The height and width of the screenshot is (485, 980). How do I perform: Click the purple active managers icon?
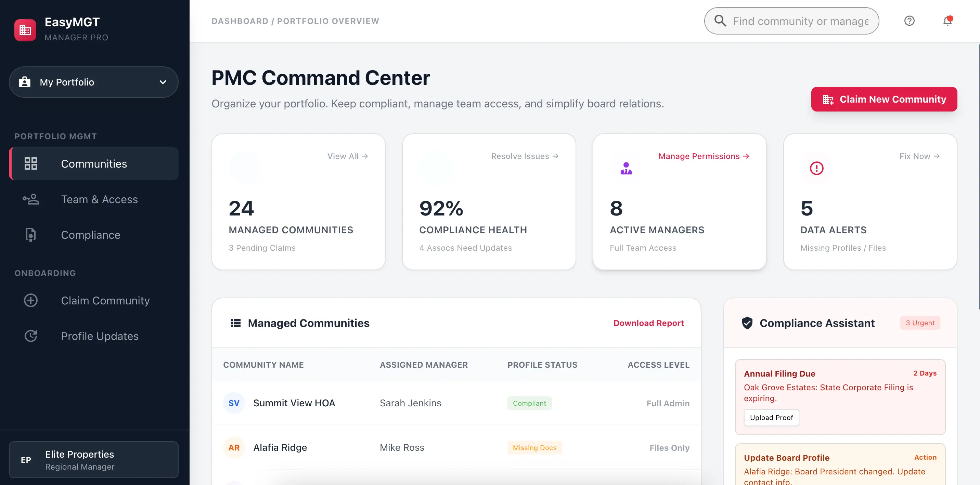[626, 168]
